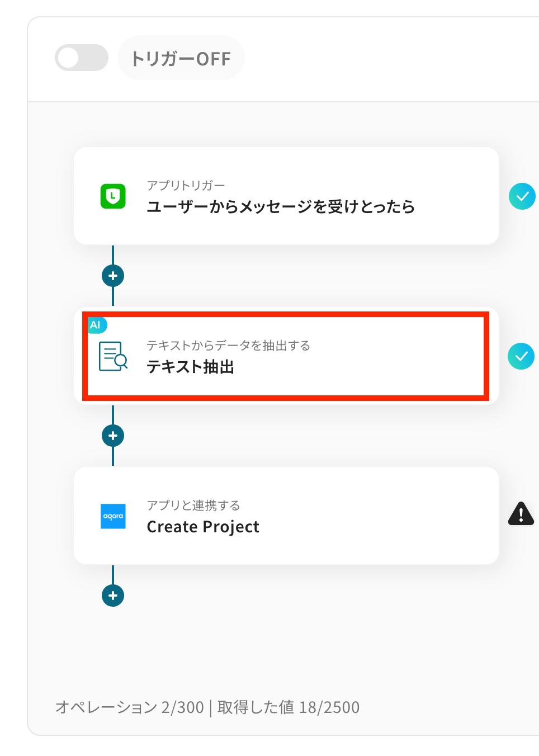Click the オペレーション 2/300 counter
Screen dimensions: 539x756
[130, 707]
